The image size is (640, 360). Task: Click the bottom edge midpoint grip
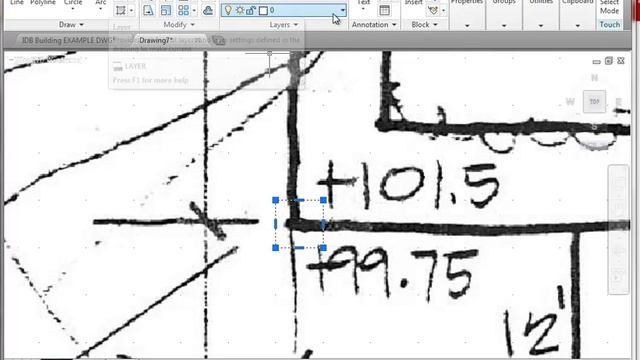click(x=299, y=247)
